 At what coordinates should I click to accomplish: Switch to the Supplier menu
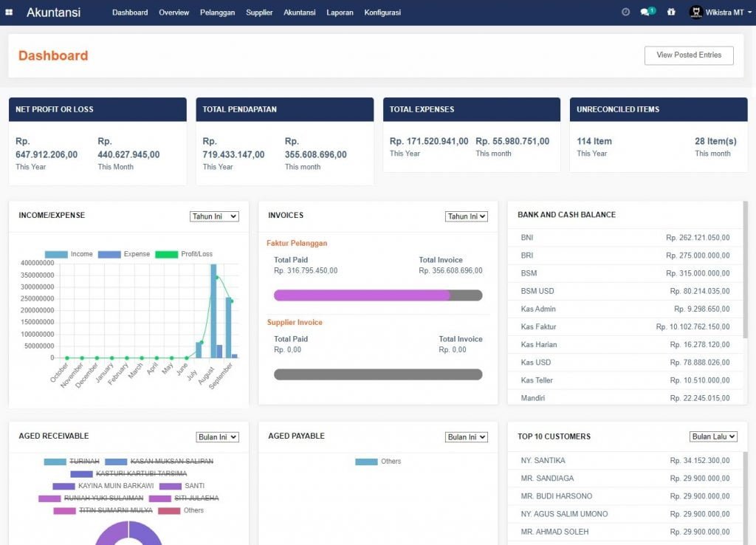(259, 13)
